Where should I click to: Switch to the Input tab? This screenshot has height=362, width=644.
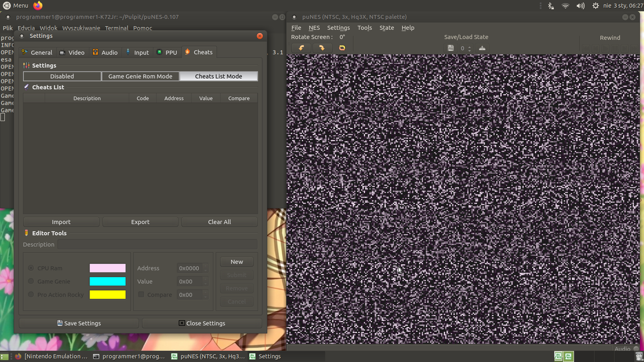pyautogui.click(x=137, y=52)
